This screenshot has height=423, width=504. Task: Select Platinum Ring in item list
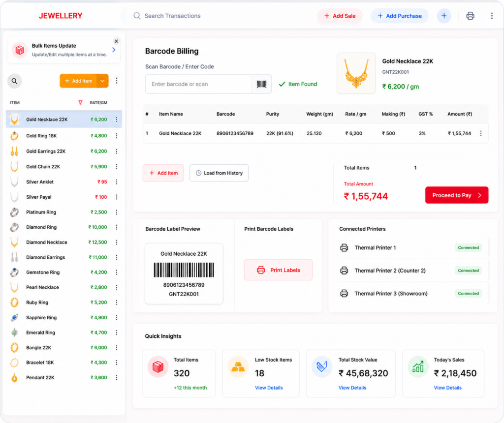64,212
